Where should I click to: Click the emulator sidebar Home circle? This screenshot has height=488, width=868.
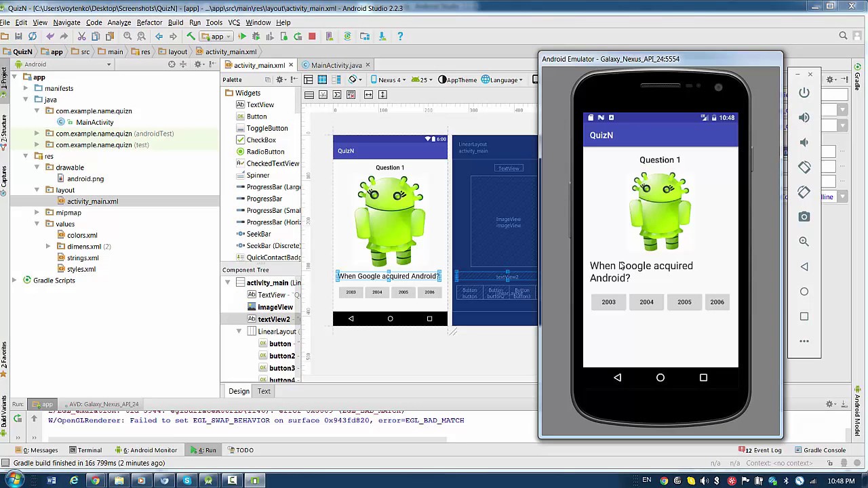[804, 291]
